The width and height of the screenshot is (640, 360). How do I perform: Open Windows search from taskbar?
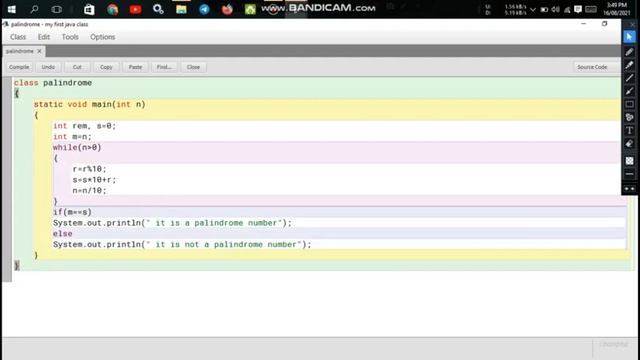point(34,9)
